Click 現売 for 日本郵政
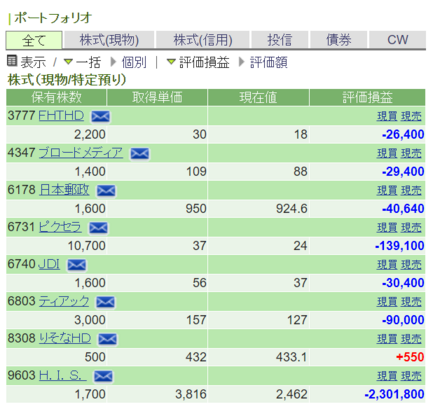 click(x=411, y=191)
